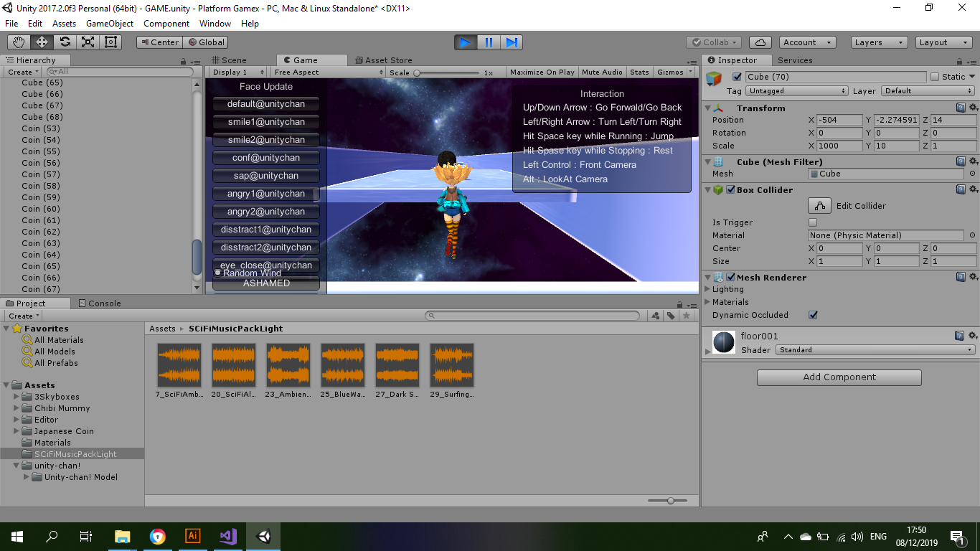This screenshot has width=980, height=551.
Task: Open the Tag dropdown
Action: click(797, 91)
